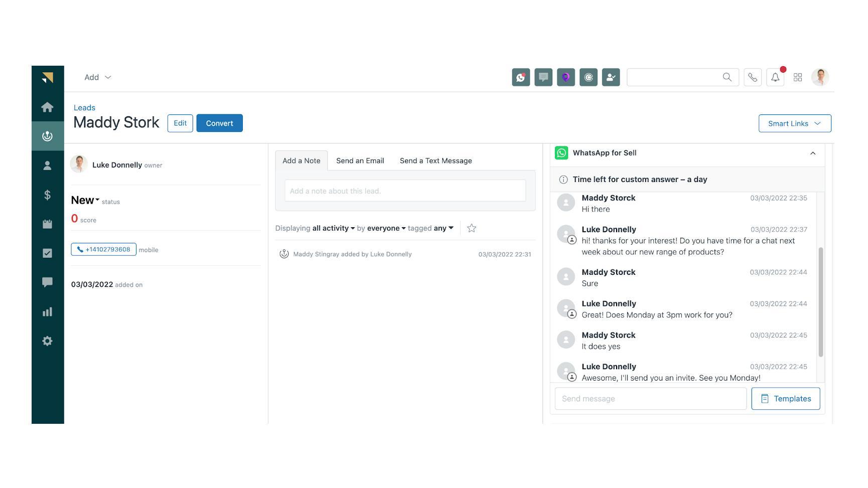Click message timestamp 03/03/2022 22:35
Viewport: 868px width, 488px height.
tap(779, 198)
